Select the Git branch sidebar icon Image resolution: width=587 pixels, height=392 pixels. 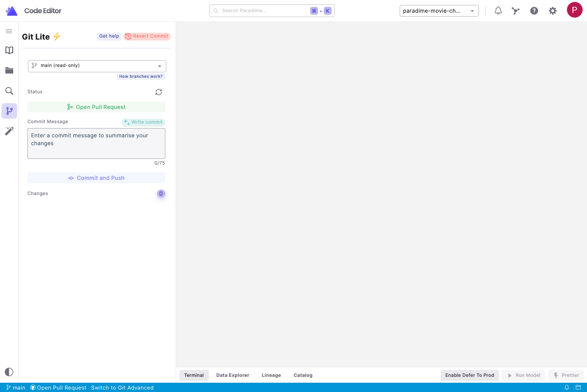point(9,111)
